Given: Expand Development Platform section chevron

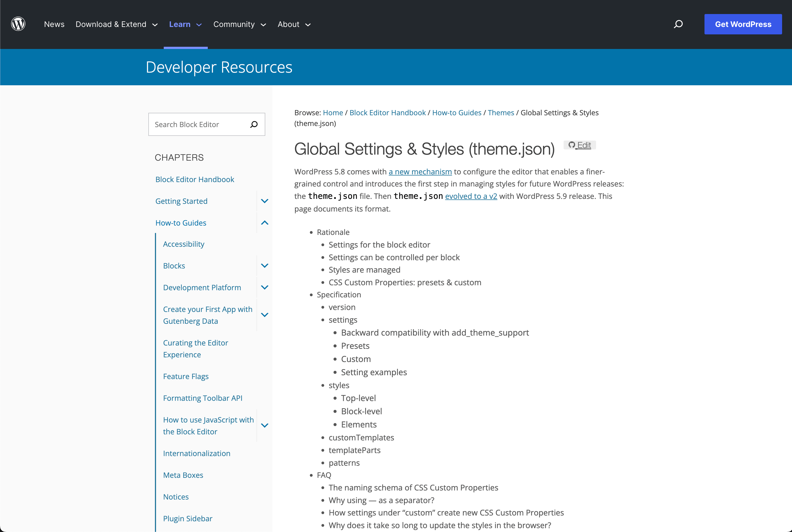Looking at the screenshot, I should pos(265,287).
